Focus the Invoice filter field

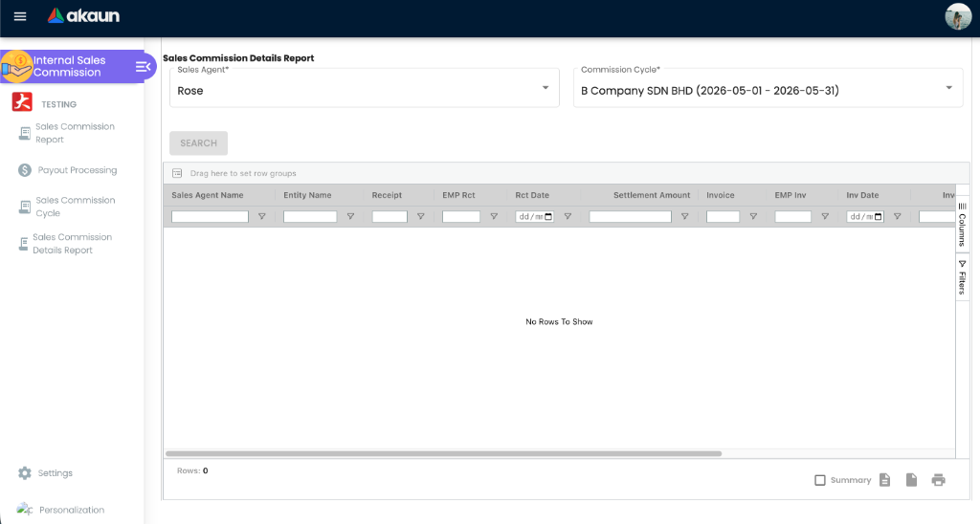coord(724,217)
